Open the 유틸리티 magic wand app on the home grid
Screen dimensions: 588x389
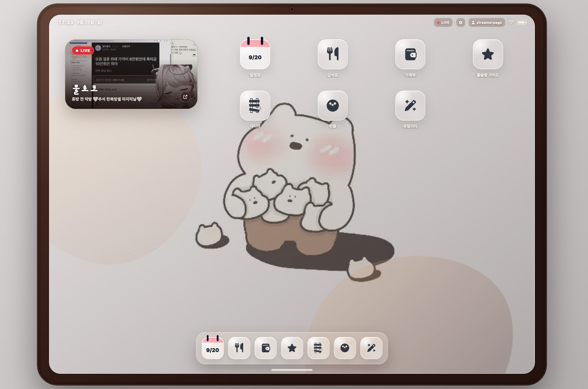pyautogui.click(x=410, y=106)
